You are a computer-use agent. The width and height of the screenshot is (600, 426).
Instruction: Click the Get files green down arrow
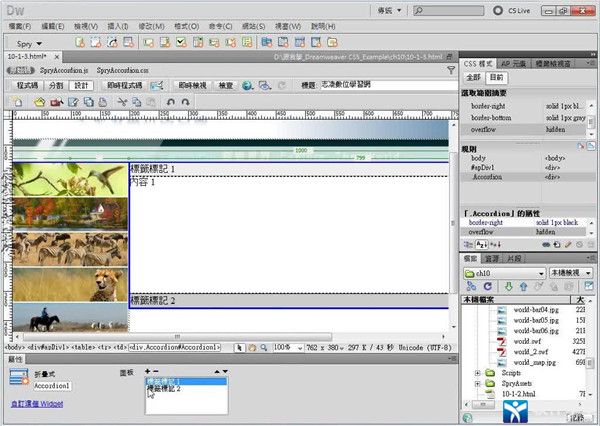508,286
